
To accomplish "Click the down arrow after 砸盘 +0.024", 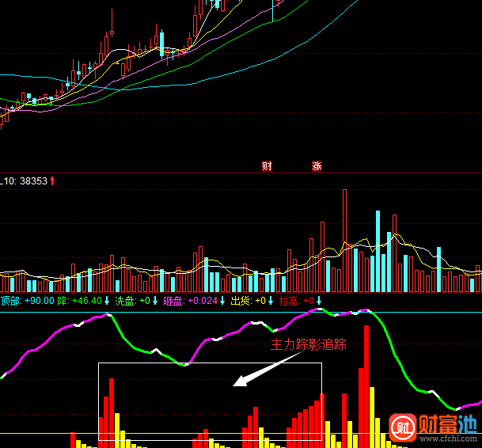I will pos(222,301).
